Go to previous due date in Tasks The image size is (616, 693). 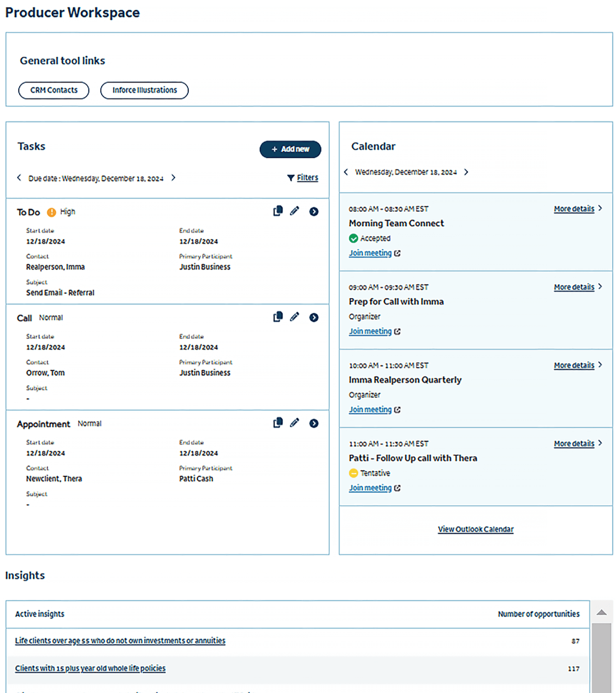tap(19, 177)
